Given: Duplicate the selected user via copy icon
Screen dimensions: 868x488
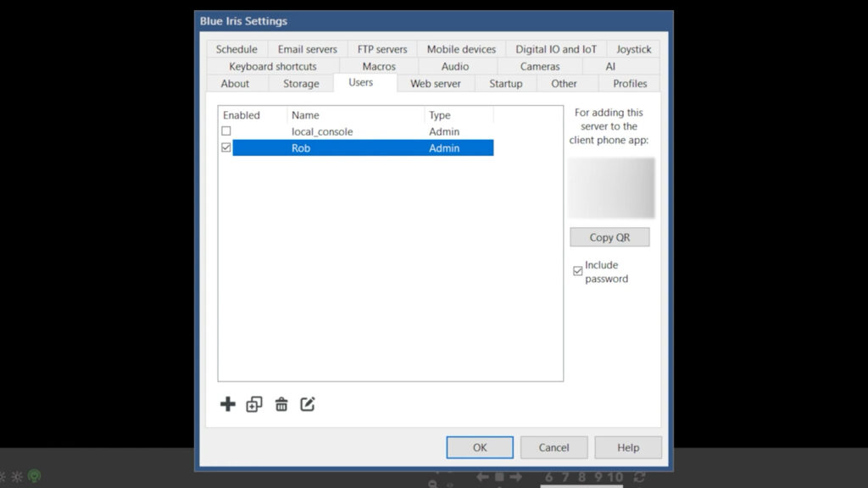Looking at the screenshot, I should [254, 404].
